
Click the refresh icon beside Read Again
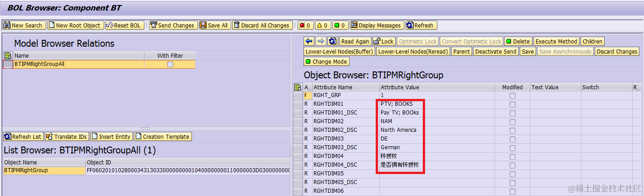(x=333, y=41)
